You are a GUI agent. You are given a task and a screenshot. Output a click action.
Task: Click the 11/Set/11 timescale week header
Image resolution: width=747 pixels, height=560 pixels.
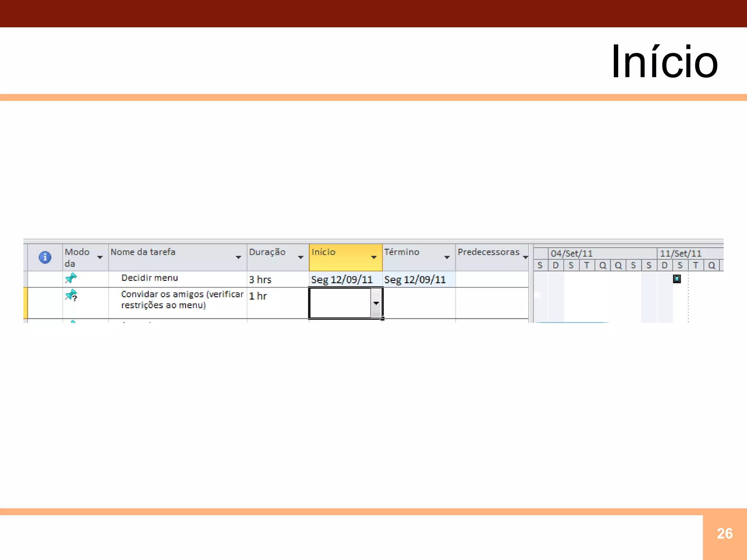pyautogui.click(x=681, y=253)
